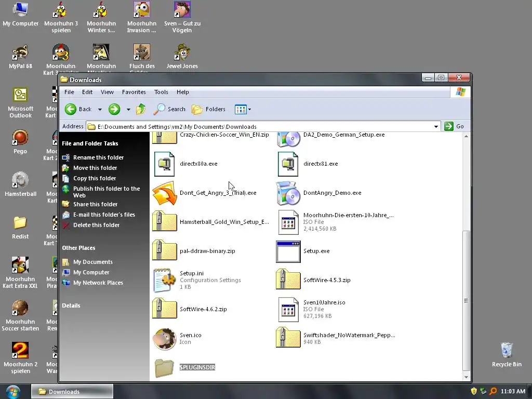This screenshot has width=532, height=399.
Task: Go up one folder level icon
Action: pyautogui.click(x=140, y=109)
